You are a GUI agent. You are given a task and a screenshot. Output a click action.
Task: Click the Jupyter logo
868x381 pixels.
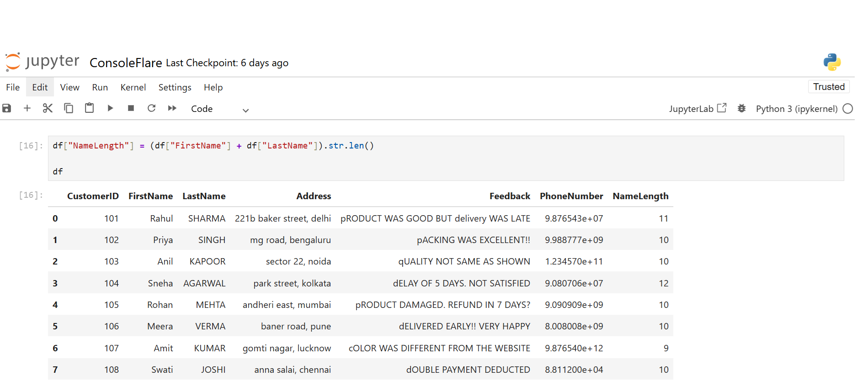43,62
